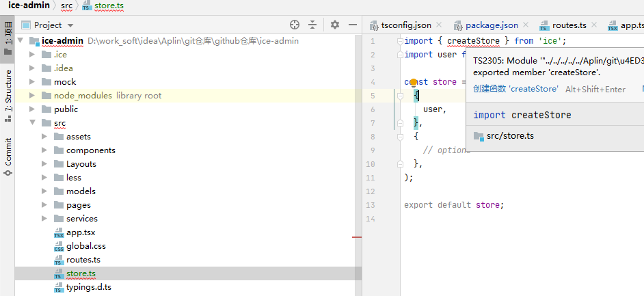Screen dimensions: 644x296
Task: Click the mock folder icon
Action: coord(46,82)
